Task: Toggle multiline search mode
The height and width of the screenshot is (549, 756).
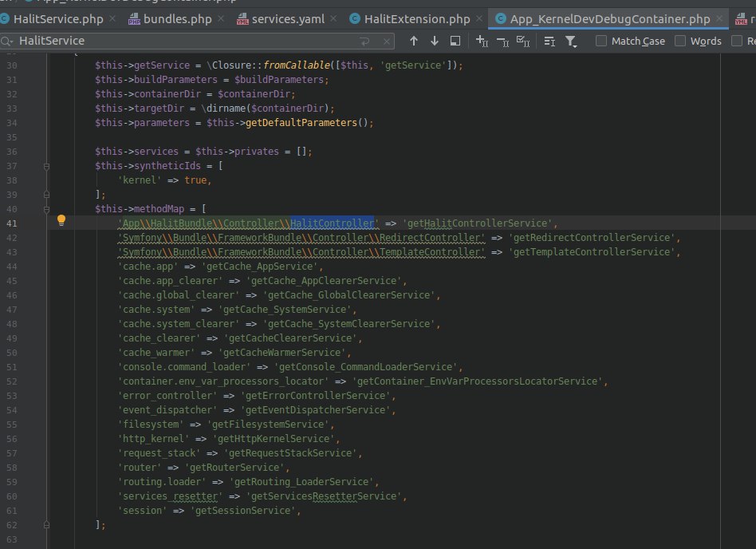Action: click(x=549, y=41)
